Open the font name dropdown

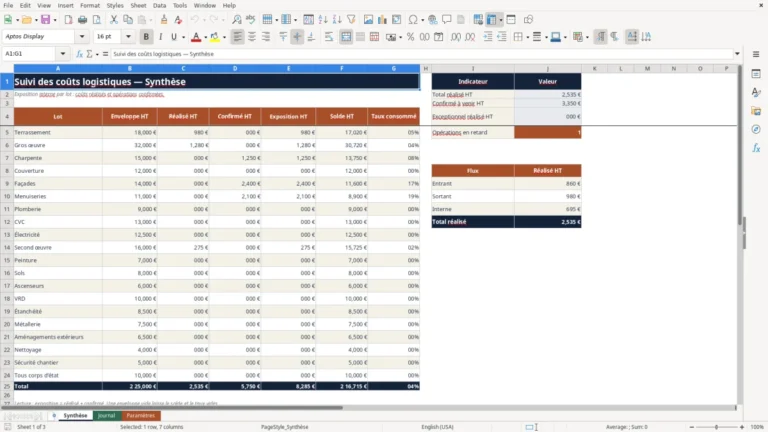(x=82, y=37)
